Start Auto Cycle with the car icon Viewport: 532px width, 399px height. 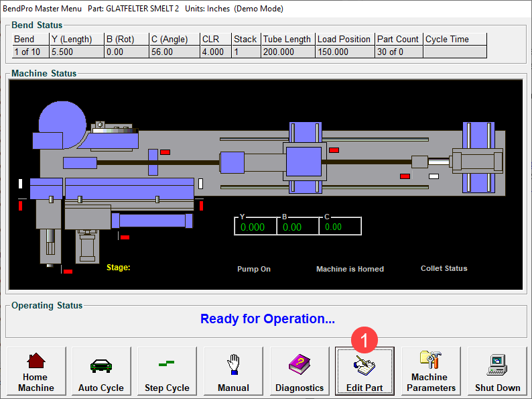click(x=101, y=365)
